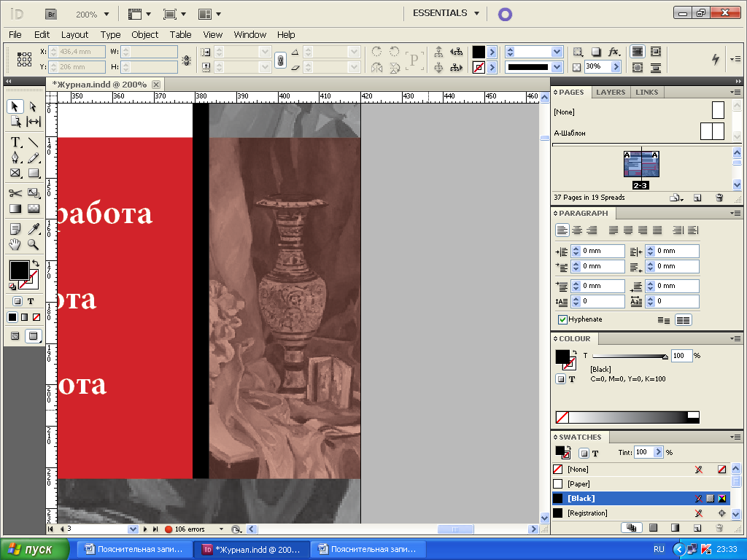Select the [Black] swatch row
Viewport: 747px width, 560px height.
coord(641,499)
